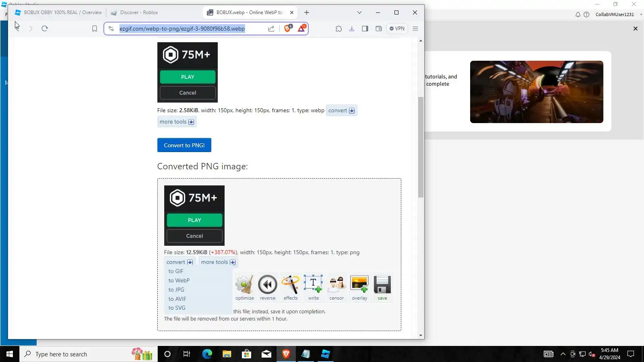Open browser extensions puzzle icon
This screenshot has width=644, height=362.
pos(339,29)
